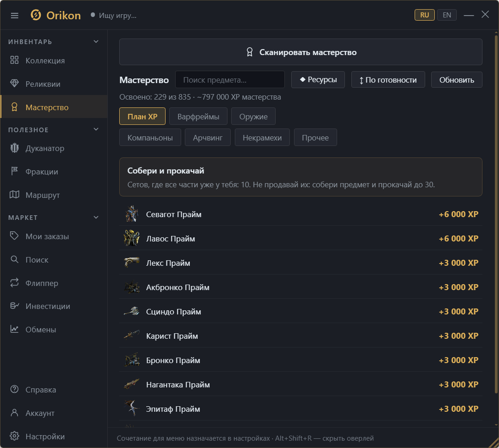
Task: Click the Поиск предмета search field
Action: tap(230, 79)
